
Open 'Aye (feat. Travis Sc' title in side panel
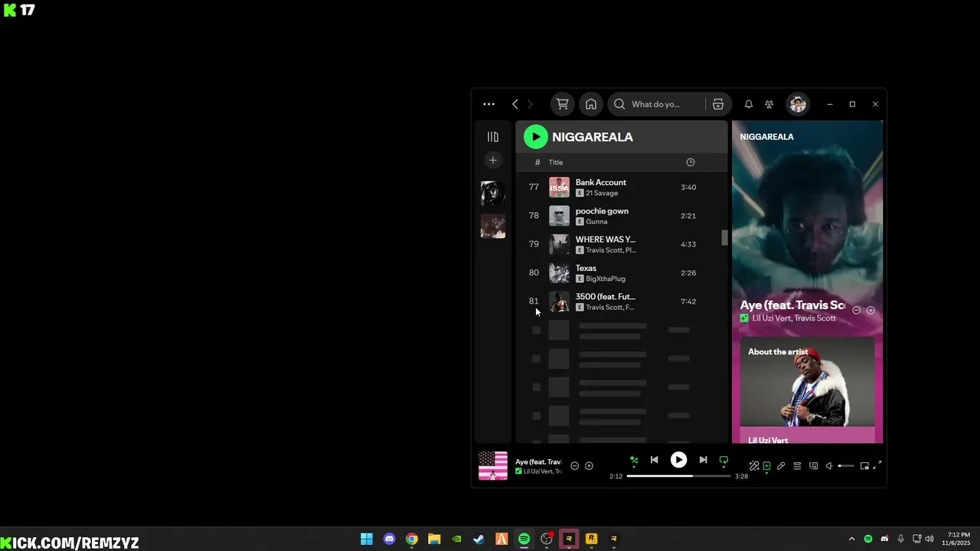[792, 305]
